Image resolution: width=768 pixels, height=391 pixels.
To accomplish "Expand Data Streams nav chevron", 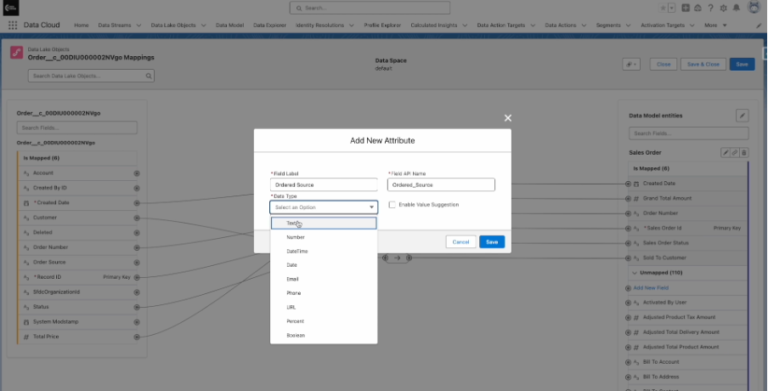I will pyautogui.click(x=139, y=25).
